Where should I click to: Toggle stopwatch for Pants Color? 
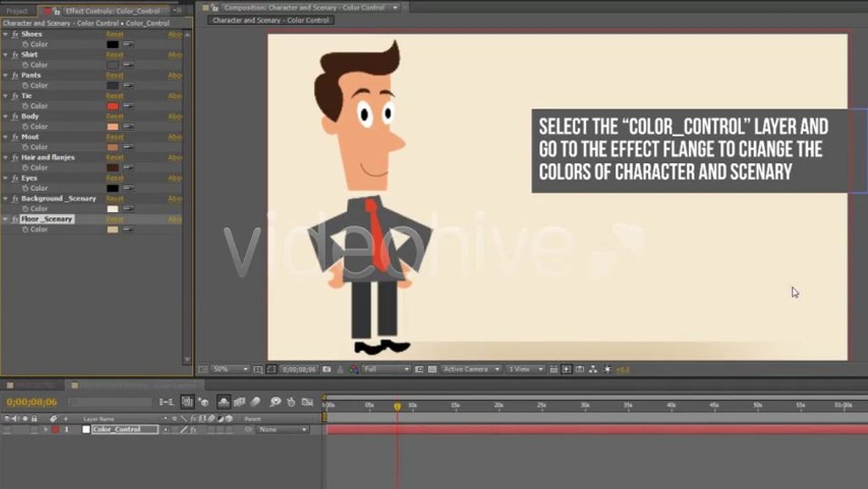pyautogui.click(x=25, y=86)
